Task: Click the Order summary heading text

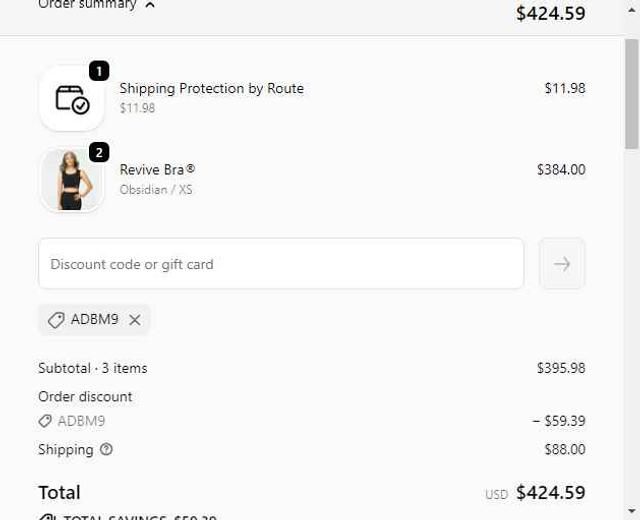Action: pos(87,5)
